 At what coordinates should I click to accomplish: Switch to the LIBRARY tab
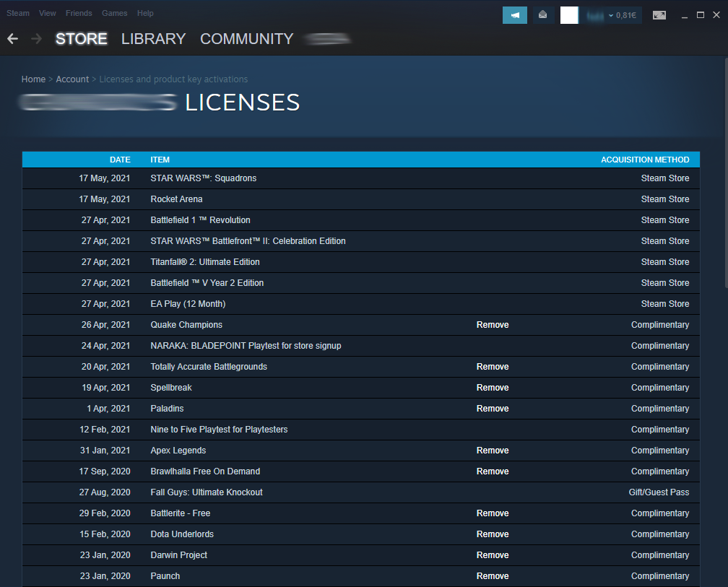153,38
